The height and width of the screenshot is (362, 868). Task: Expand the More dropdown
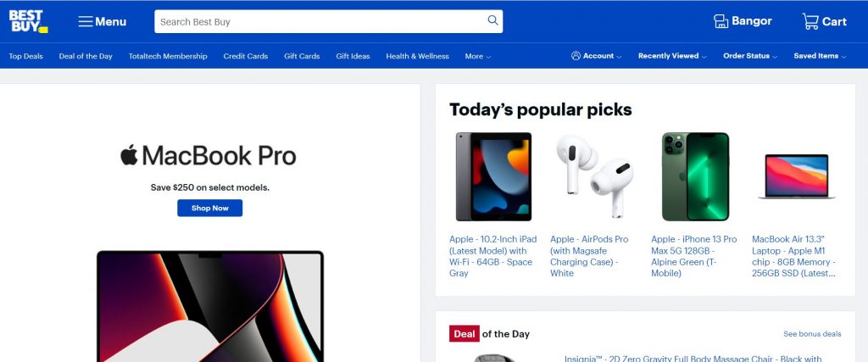coord(478,57)
